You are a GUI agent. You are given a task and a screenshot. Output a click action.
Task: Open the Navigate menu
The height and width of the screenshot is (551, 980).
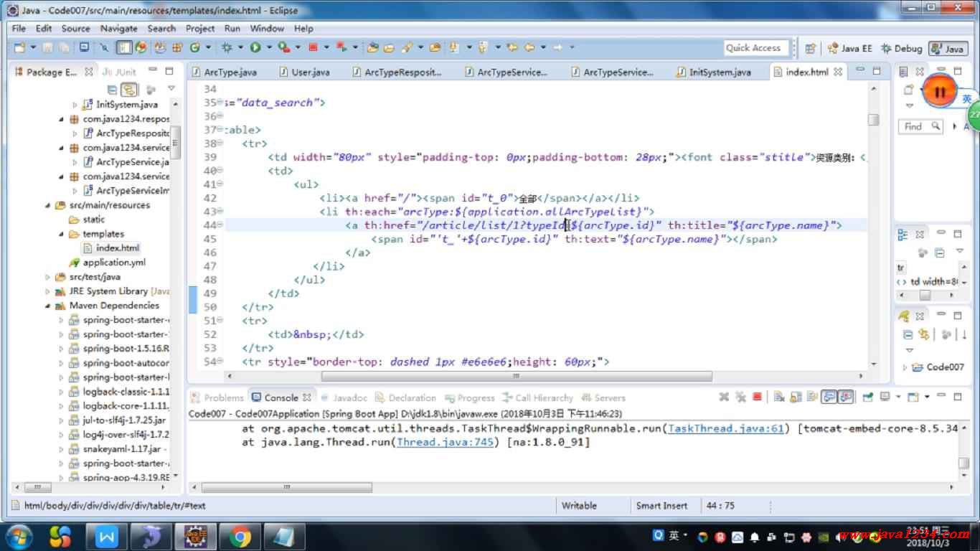[118, 29]
